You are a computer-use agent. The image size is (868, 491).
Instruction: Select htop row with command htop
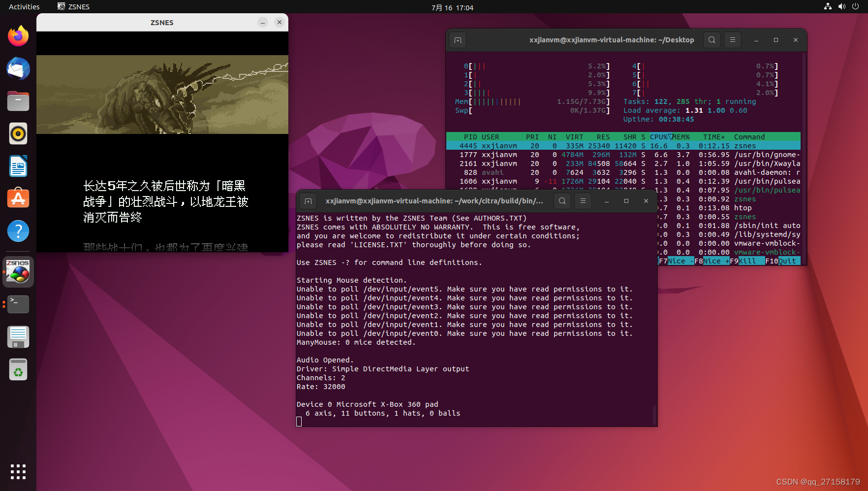(730, 208)
